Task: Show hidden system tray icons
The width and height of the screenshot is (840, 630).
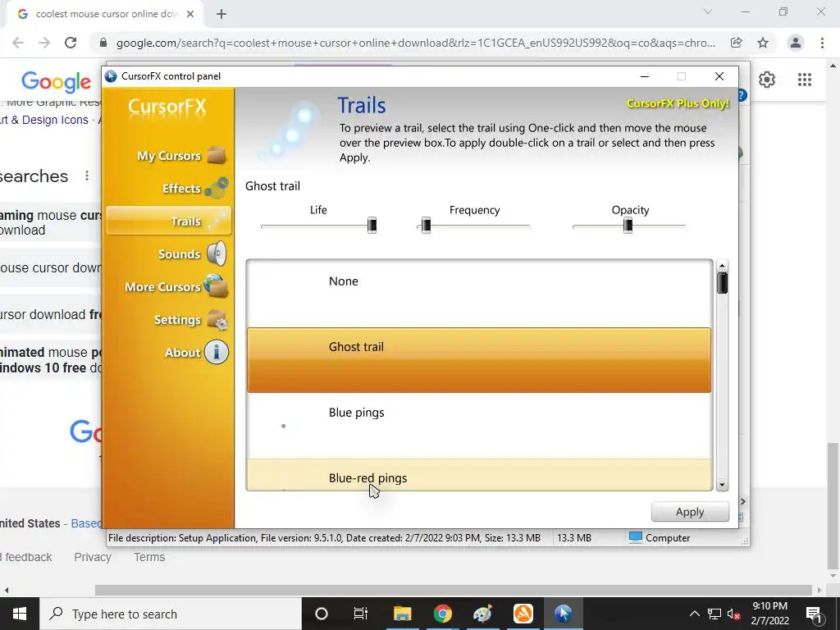Action: [694, 614]
